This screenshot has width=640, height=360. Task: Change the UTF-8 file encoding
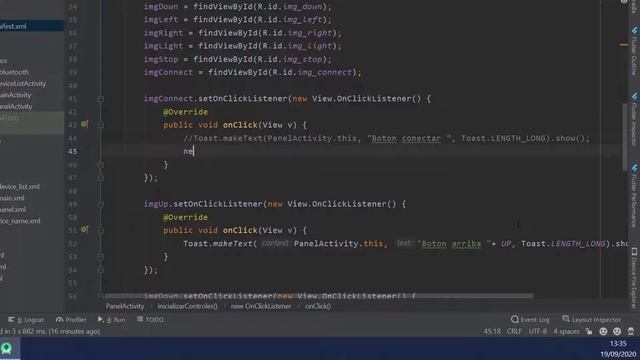click(538, 331)
